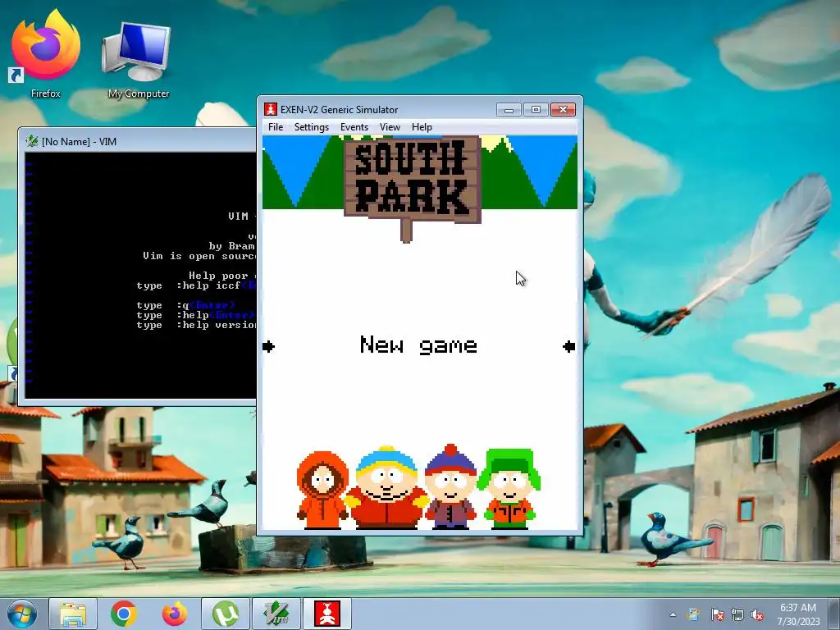
Task: Click the Action Center flag tray icon
Action: pos(717,614)
